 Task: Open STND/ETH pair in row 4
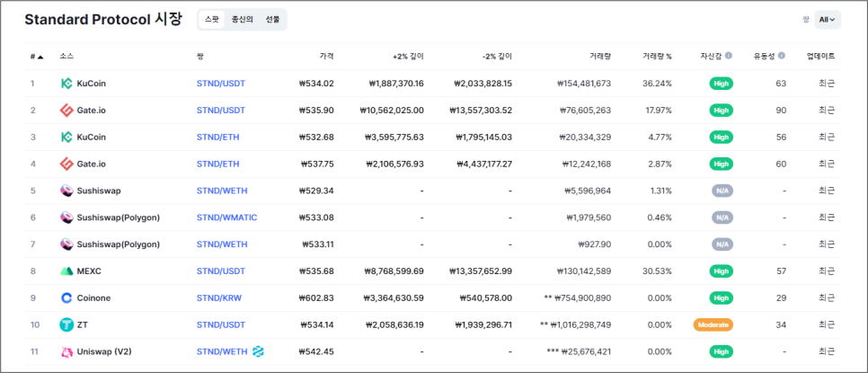218,164
